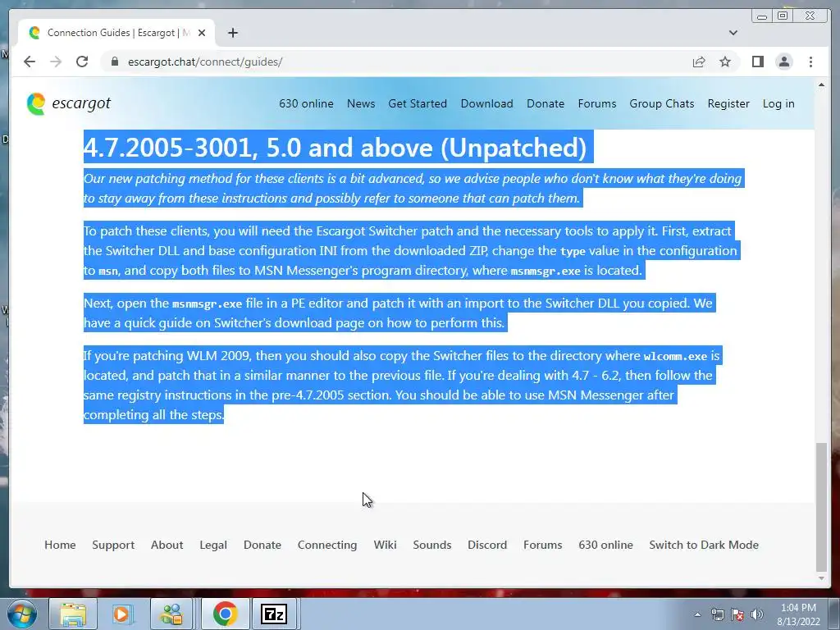Screen dimensions: 840x630
Task: Close the Connection Guides tab
Action: pos(202,33)
